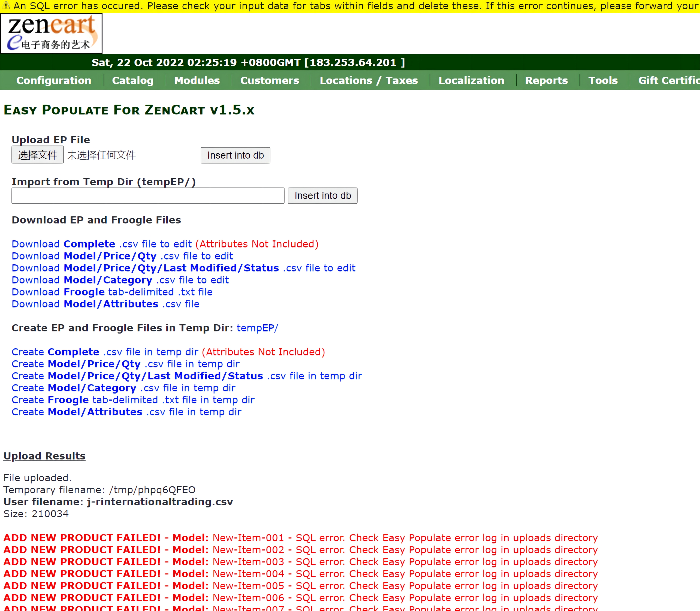Screen dimensions: 700x611
Task: Click the Zen Cart logo image
Action: click(x=51, y=34)
